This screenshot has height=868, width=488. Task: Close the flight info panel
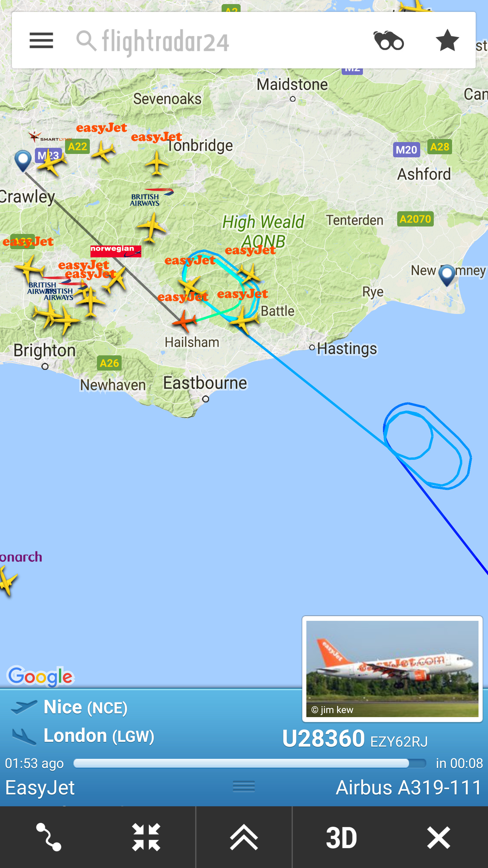tap(439, 837)
